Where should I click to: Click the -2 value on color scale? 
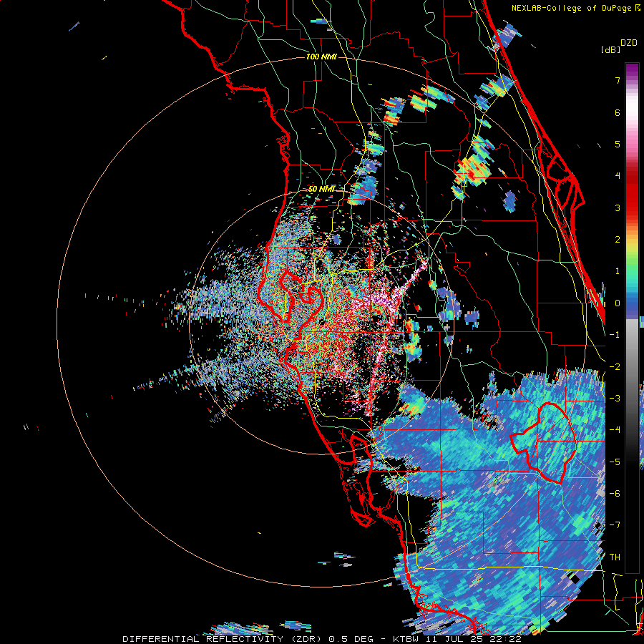pos(615,367)
